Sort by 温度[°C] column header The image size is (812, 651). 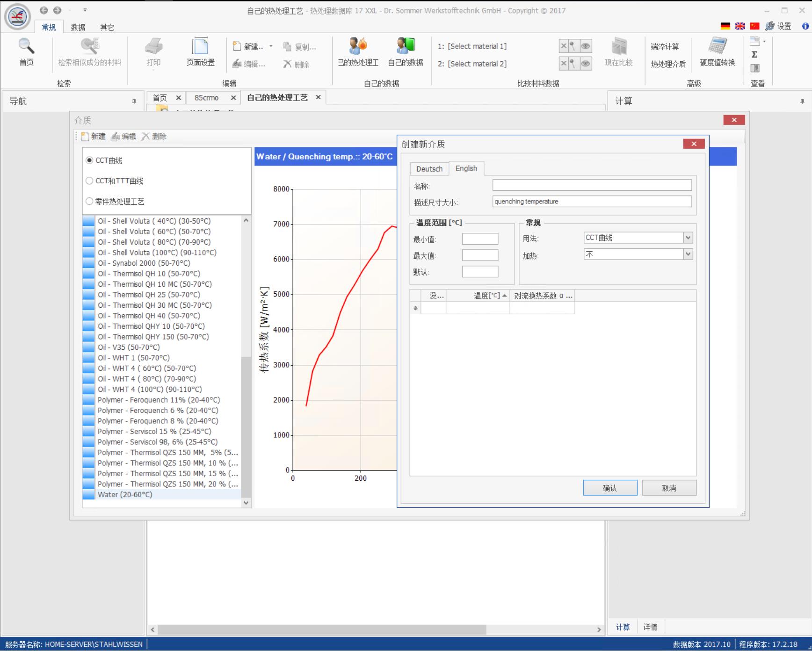[478, 296]
